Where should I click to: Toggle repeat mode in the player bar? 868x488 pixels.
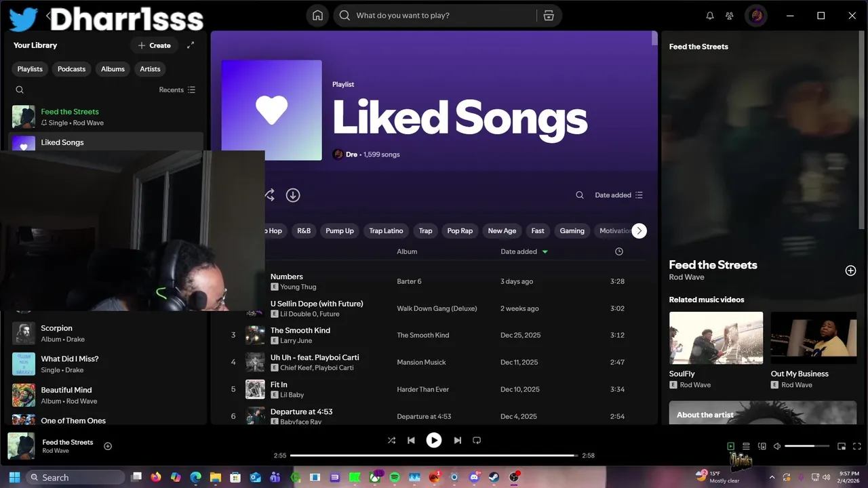pos(477,441)
